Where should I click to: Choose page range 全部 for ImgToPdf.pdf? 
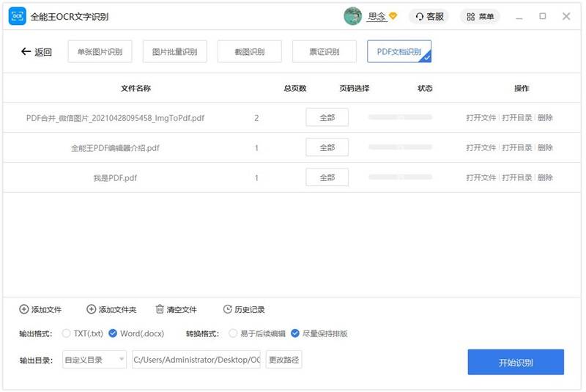point(327,117)
